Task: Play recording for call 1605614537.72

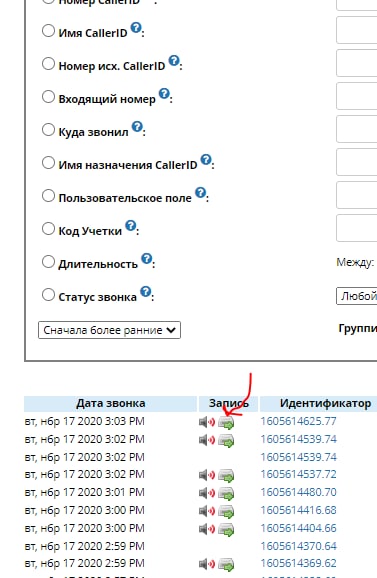Action: tap(207, 475)
